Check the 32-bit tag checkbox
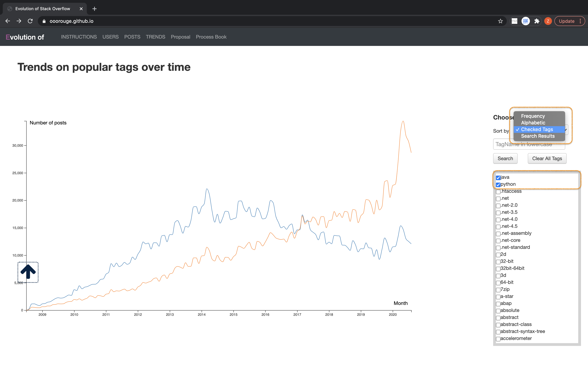Image resolution: width=588 pixels, height=368 pixels. click(x=498, y=262)
